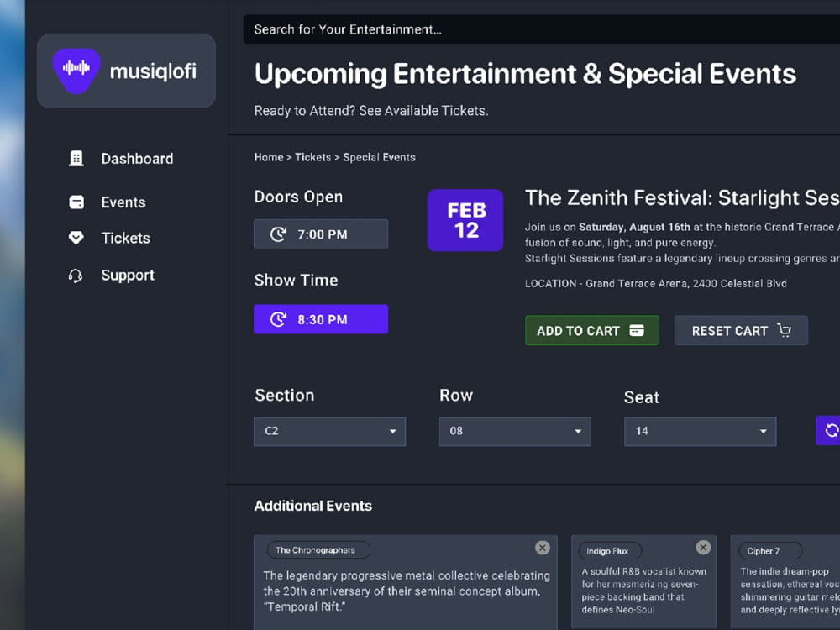The width and height of the screenshot is (840, 630).
Task: Click the purple refresh button beside Seat
Action: [x=827, y=430]
